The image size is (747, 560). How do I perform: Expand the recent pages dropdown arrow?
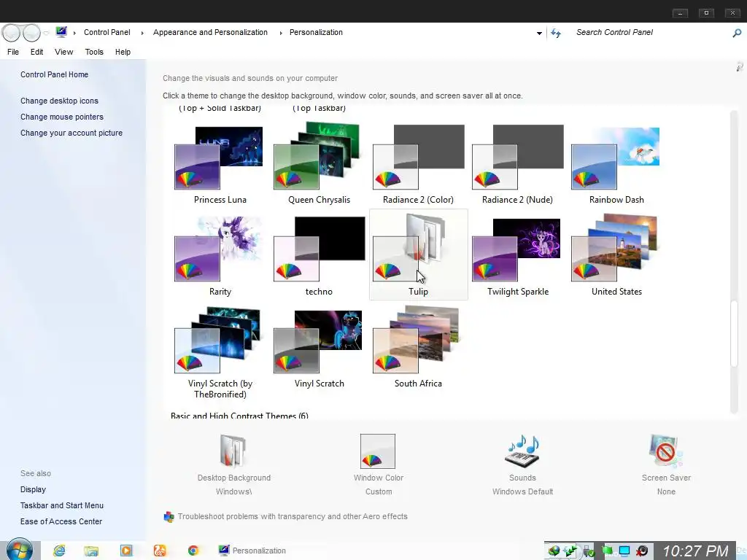46,33
